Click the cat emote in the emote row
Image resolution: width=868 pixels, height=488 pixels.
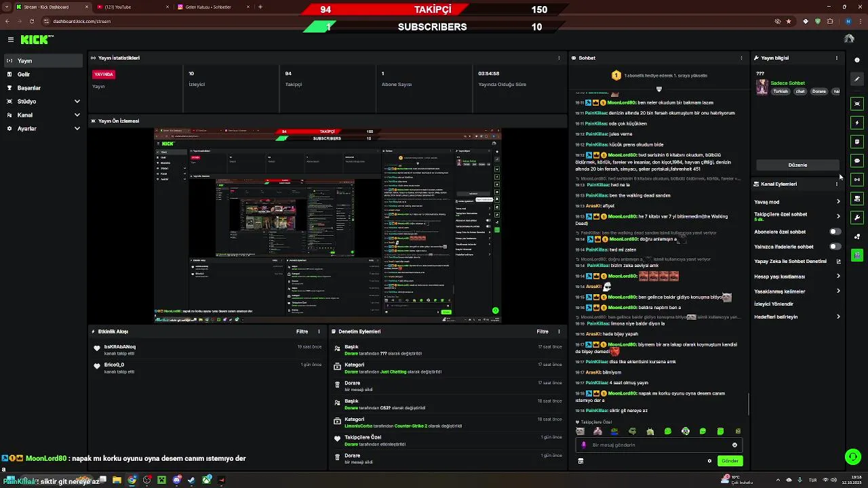point(580,431)
